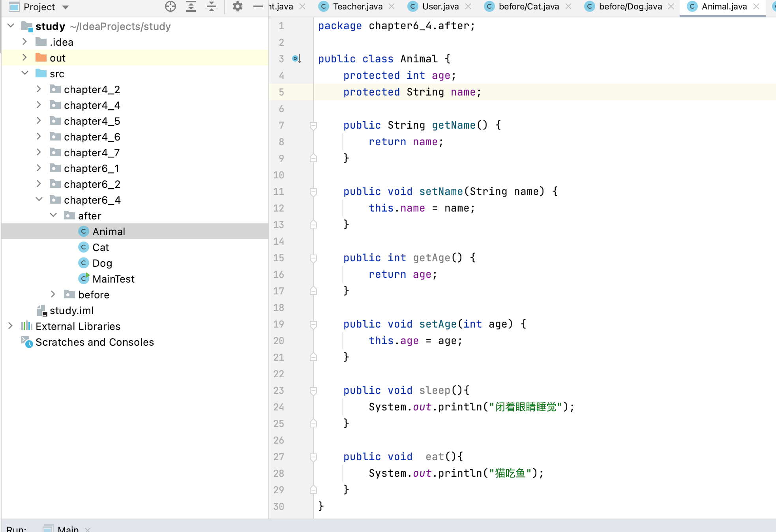
Task: Open the Project panel settings gear
Action: (237, 6)
